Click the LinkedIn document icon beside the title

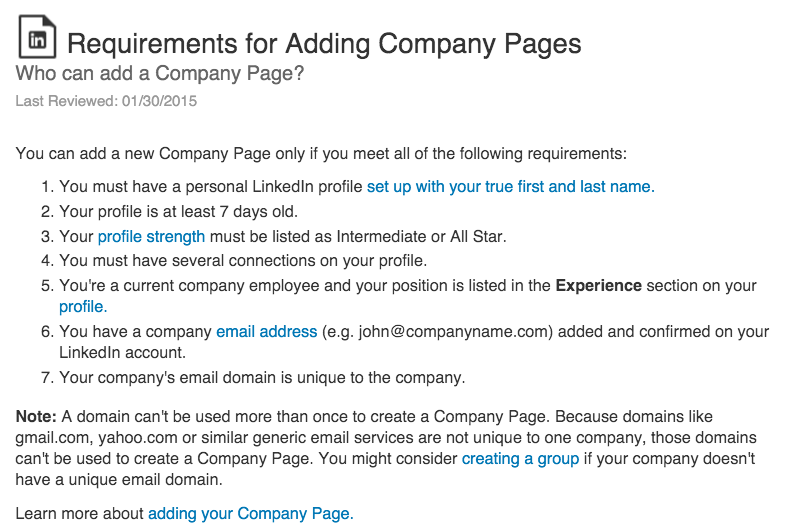37,37
